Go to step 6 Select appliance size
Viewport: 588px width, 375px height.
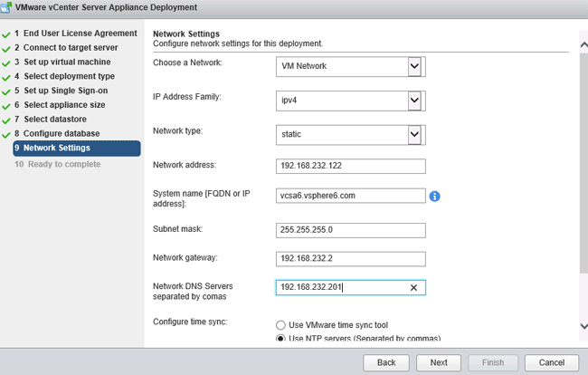point(60,105)
